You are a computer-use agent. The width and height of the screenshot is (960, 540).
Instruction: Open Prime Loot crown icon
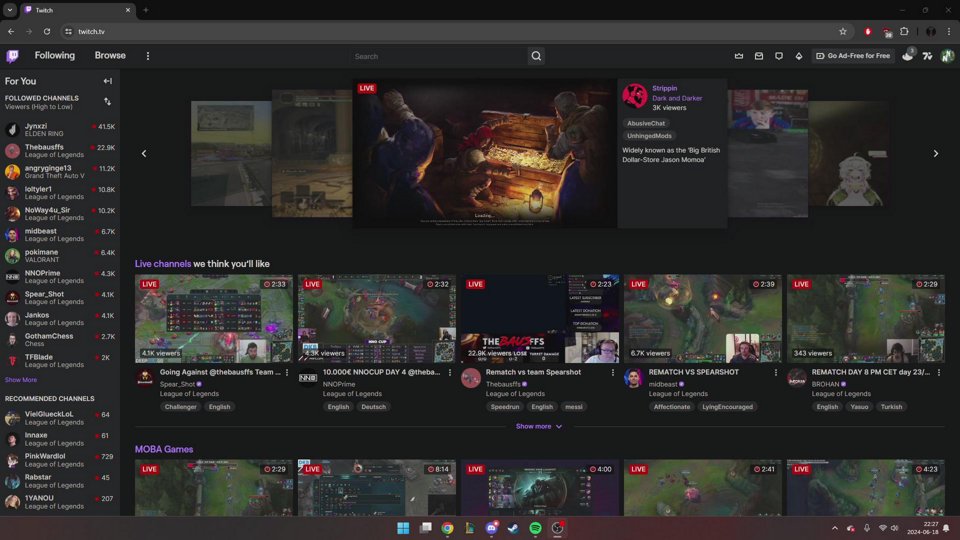(739, 56)
